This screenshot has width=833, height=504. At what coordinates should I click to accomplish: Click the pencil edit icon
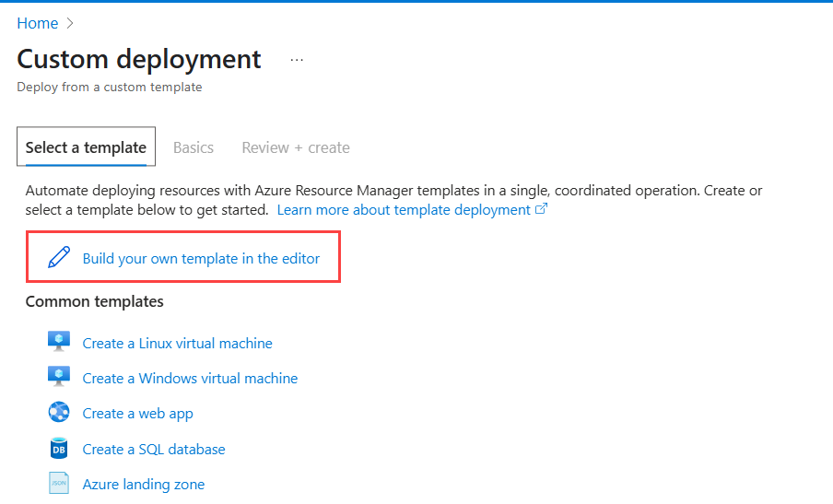tap(59, 258)
